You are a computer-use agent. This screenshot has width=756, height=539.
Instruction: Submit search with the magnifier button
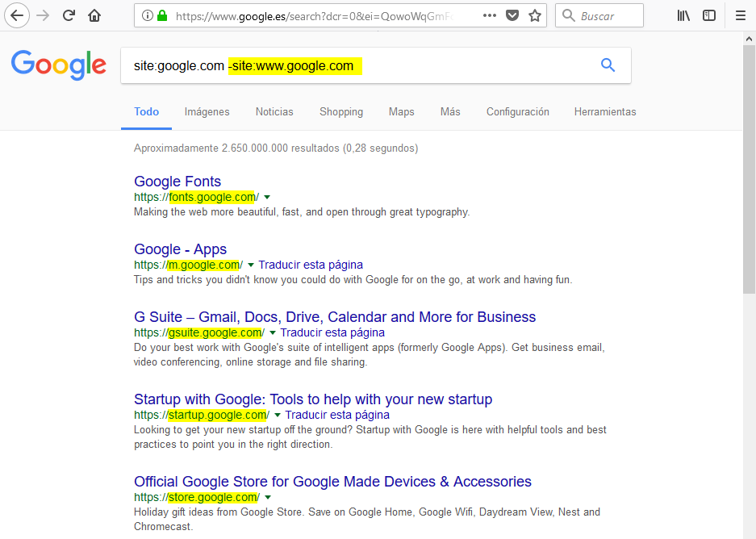pyautogui.click(x=608, y=65)
